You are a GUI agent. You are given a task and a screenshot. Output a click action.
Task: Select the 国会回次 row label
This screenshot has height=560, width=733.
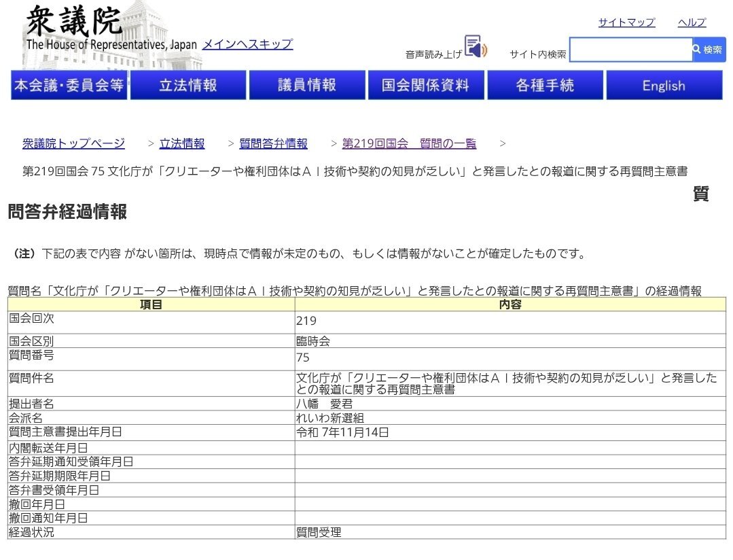tap(31, 318)
